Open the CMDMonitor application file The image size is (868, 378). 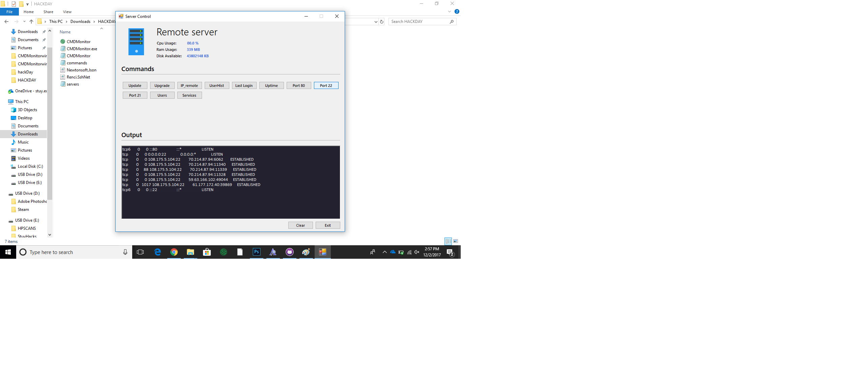(x=79, y=42)
